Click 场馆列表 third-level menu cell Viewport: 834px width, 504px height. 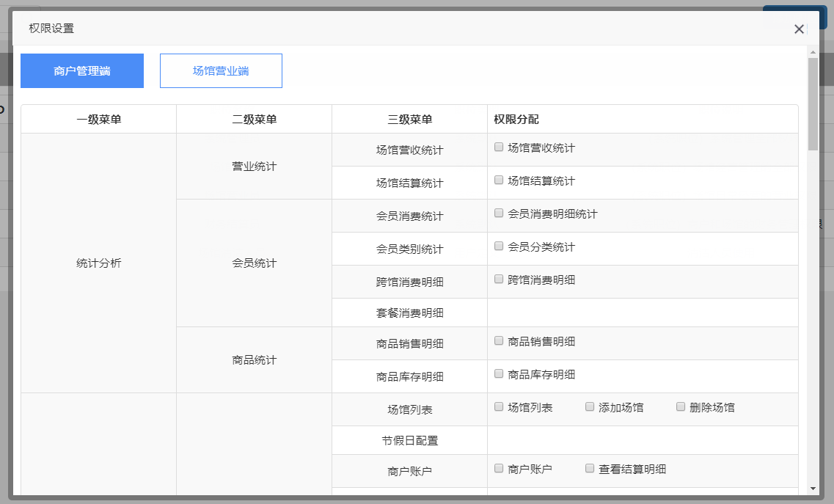(x=409, y=410)
